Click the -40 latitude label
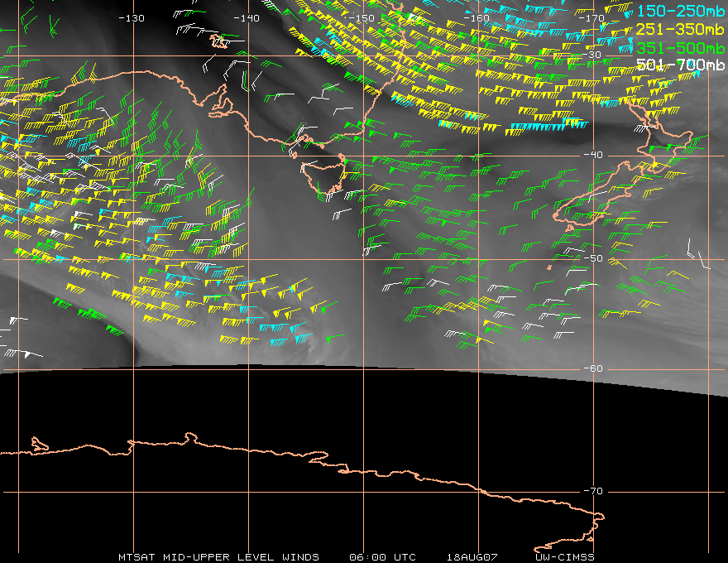The image size is (728, 563). [593, 155]
